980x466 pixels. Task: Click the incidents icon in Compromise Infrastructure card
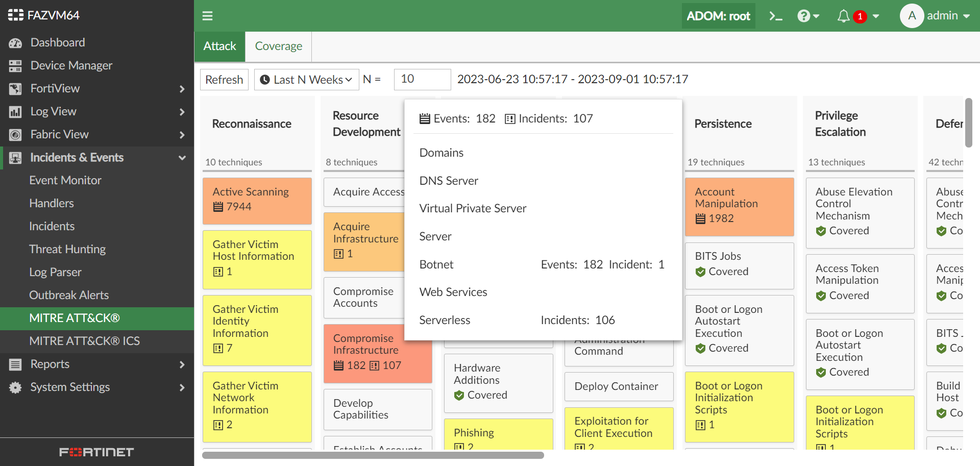(374, 366)
